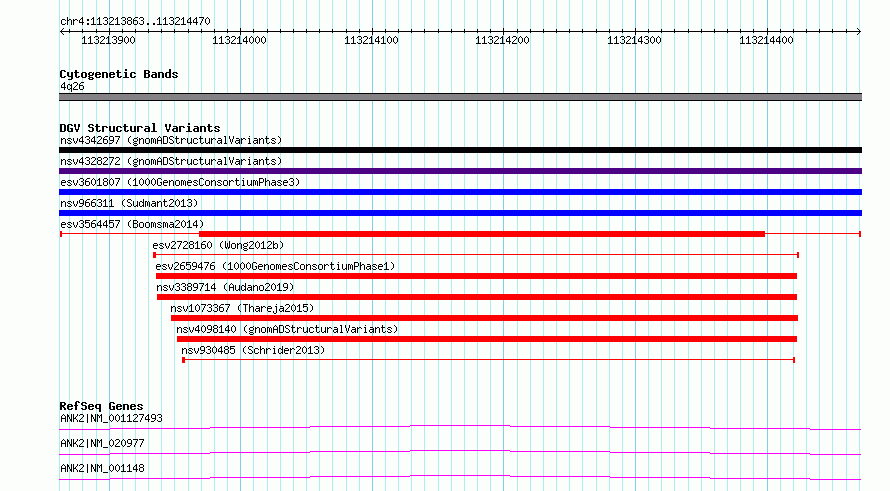Screen dimensions: 890x491
Task: Click the esv3601807 variant label
Action: pyautogui.click(x=180, y=182)
